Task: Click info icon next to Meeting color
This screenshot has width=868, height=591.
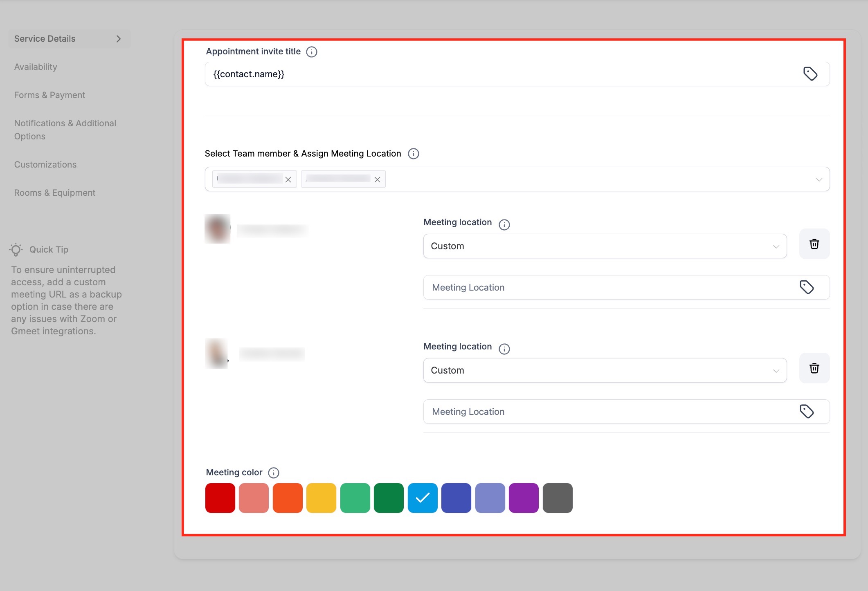Action: [274, 473]
